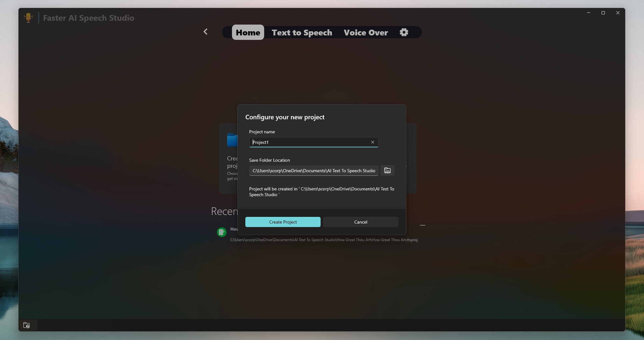Minimize the Faster AI Speech Studio window
This screenshot has width=644, height=340.
point(588,13)
